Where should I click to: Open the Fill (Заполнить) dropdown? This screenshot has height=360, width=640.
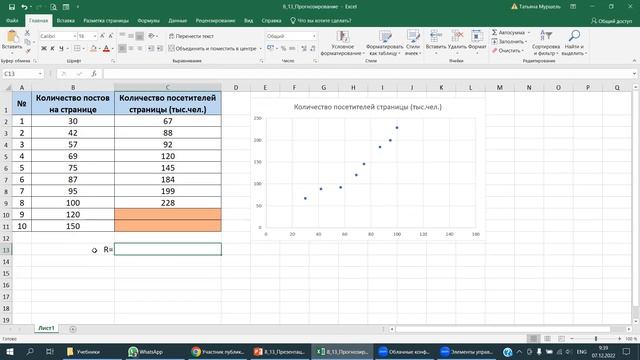pos(509,42)
